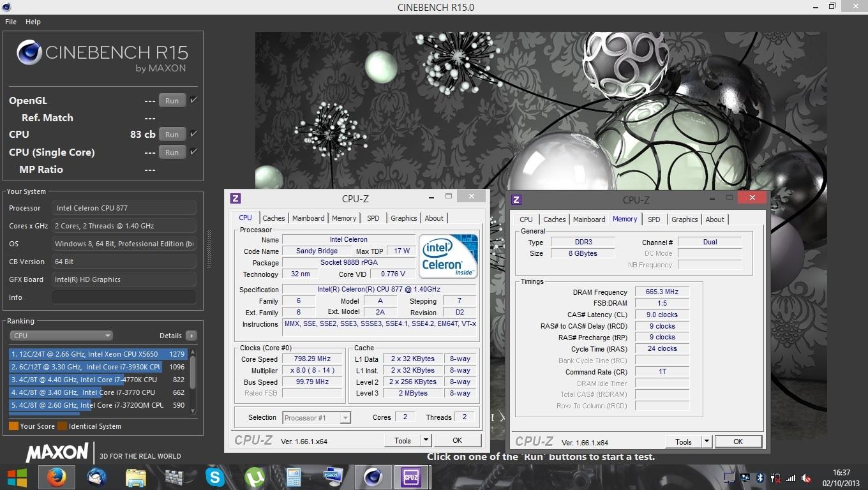
Task: Open Firefox from the taskbar
Action: coord(57,477)
